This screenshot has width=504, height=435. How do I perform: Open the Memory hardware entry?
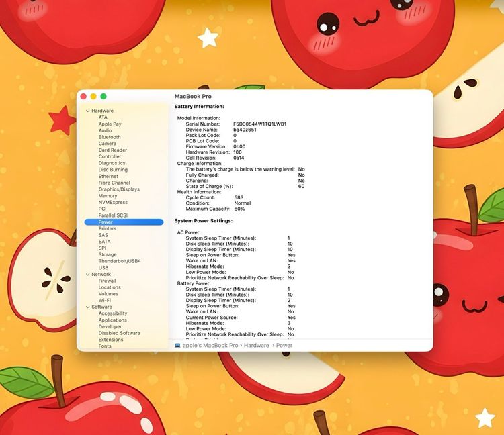coord(108,196)
